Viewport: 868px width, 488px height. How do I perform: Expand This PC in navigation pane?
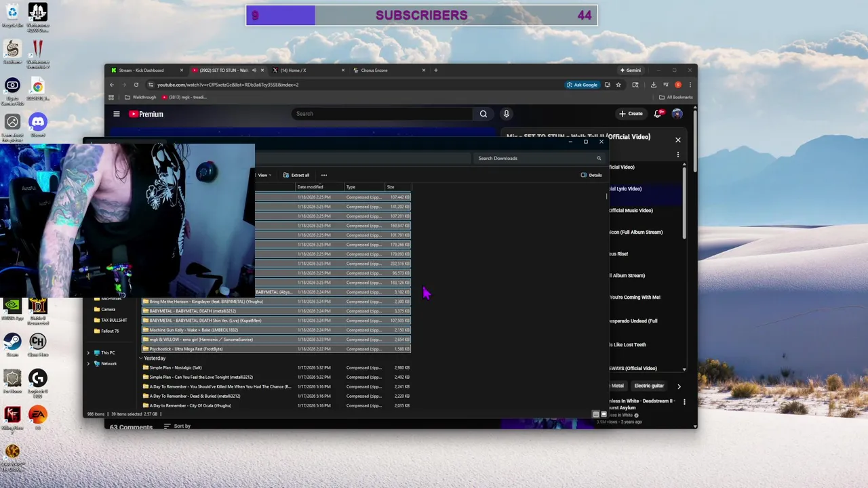tap(88, 352)
